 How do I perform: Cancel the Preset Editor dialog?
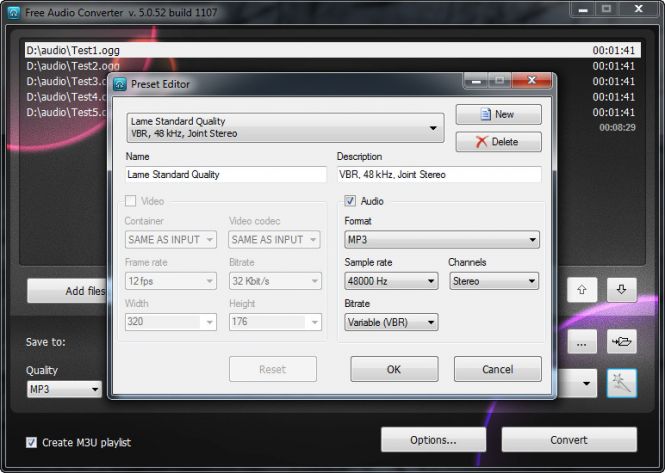tap(497, 369)
